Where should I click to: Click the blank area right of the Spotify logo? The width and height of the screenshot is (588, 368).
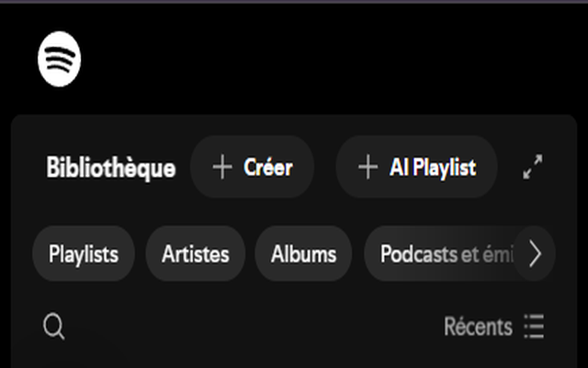click(x=330, y=59)
